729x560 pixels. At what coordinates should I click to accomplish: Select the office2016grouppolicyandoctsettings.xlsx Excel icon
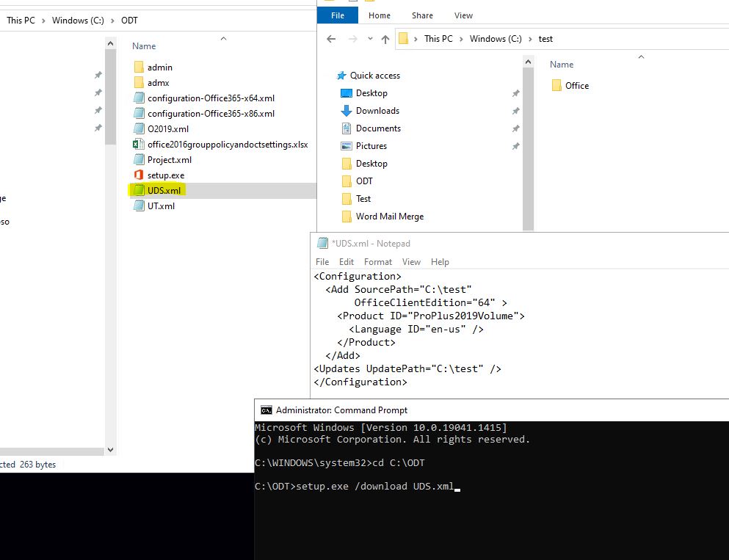tap(139, 144)
